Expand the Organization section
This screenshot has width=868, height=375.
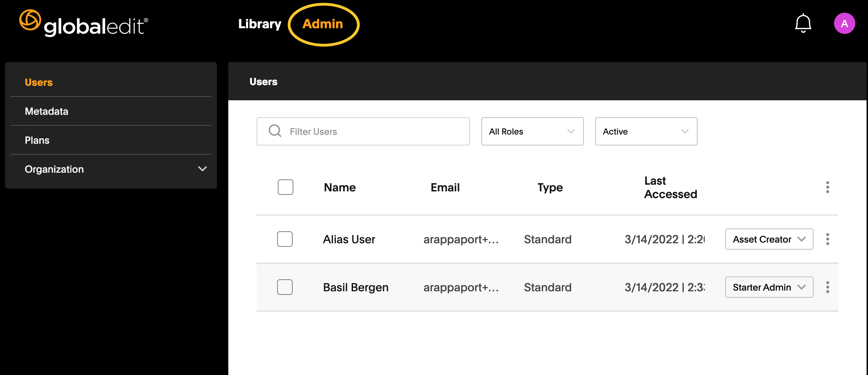point(111,169)
